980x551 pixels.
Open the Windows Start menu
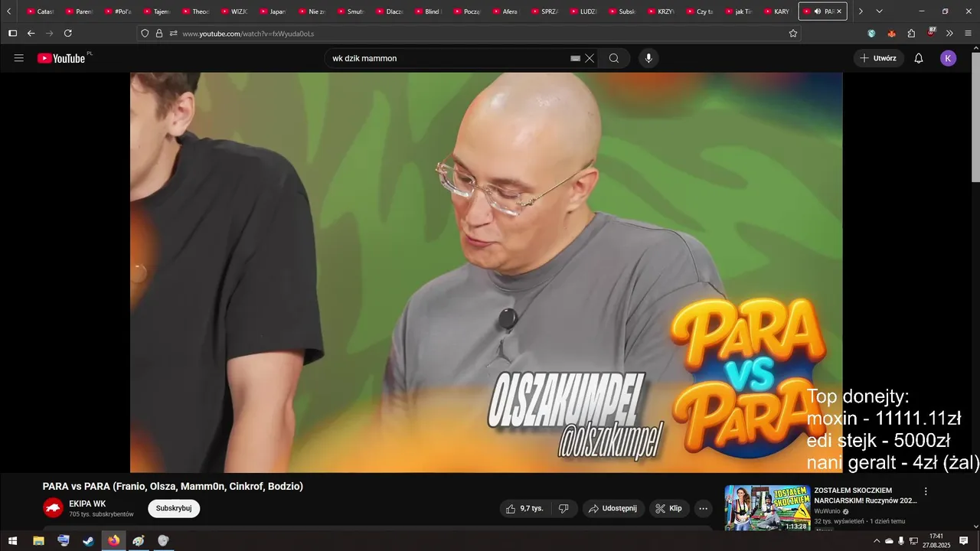(13, 540)
